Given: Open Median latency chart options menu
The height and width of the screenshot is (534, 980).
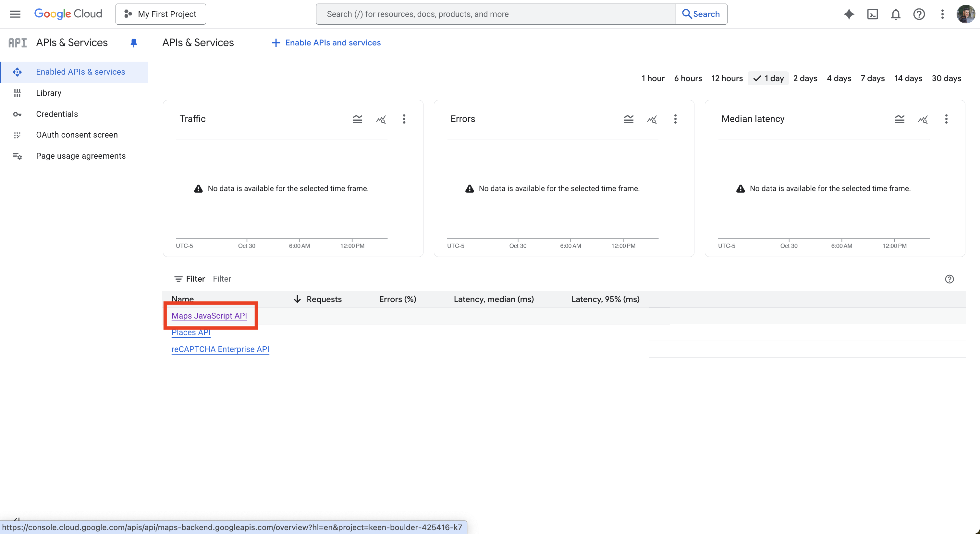Looking at the screenshot, I should 946,119.
